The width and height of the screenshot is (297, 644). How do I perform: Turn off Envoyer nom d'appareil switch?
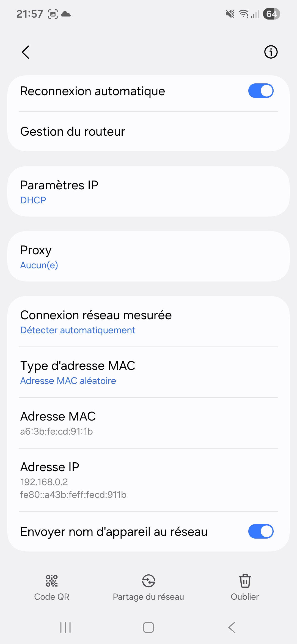coord(261,531)
